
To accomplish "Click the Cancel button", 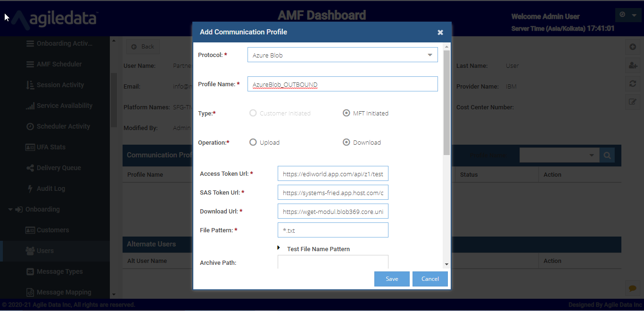I will click(430, 278).
